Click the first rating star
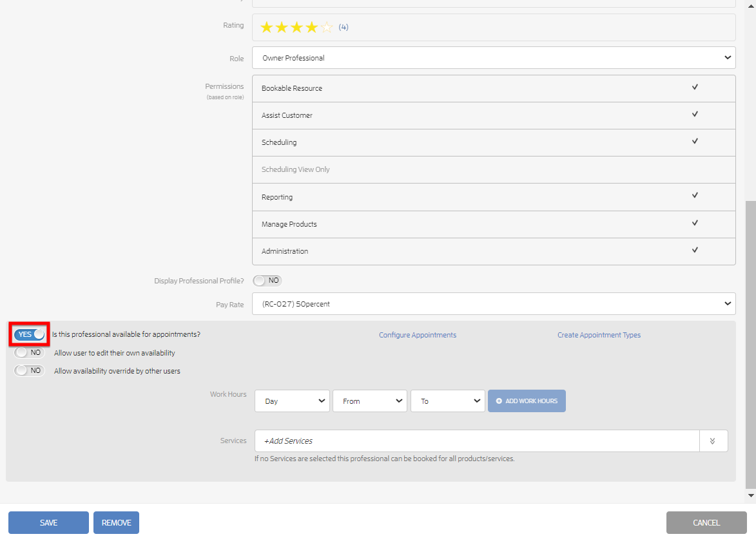The width and height of the screenshot is (756, 541). [267, 27]
